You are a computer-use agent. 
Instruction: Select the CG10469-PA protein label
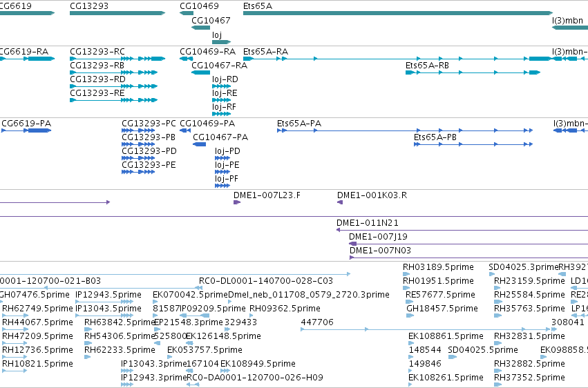(207, 123)
